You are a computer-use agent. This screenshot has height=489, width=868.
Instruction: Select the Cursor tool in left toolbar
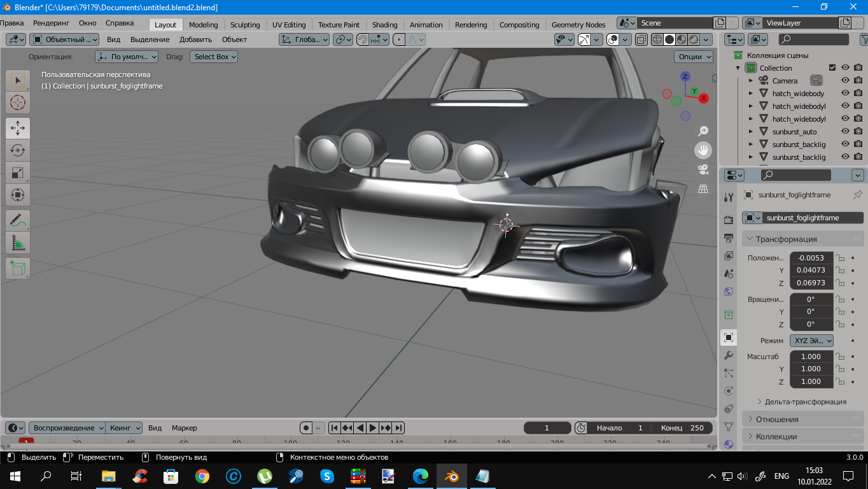point(18,103)
